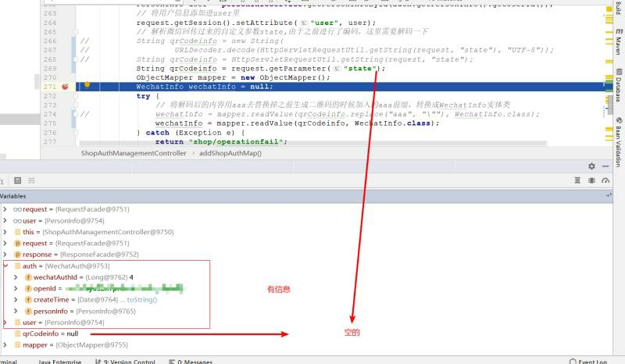Open the Messages tab
Viewport: 625px width, 364px height.
point(191,361)
